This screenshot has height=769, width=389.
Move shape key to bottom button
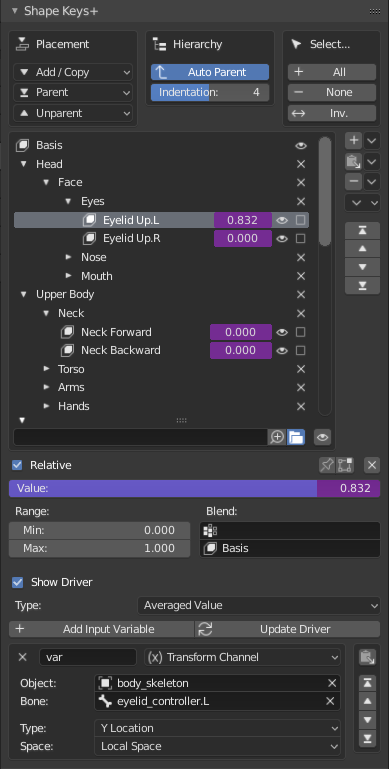363,285
